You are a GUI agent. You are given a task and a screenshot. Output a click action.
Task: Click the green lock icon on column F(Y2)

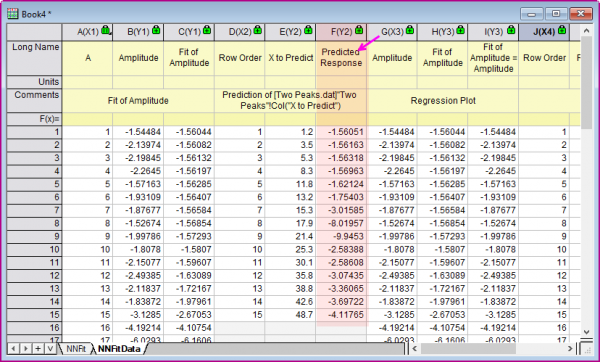coord(359,30)
